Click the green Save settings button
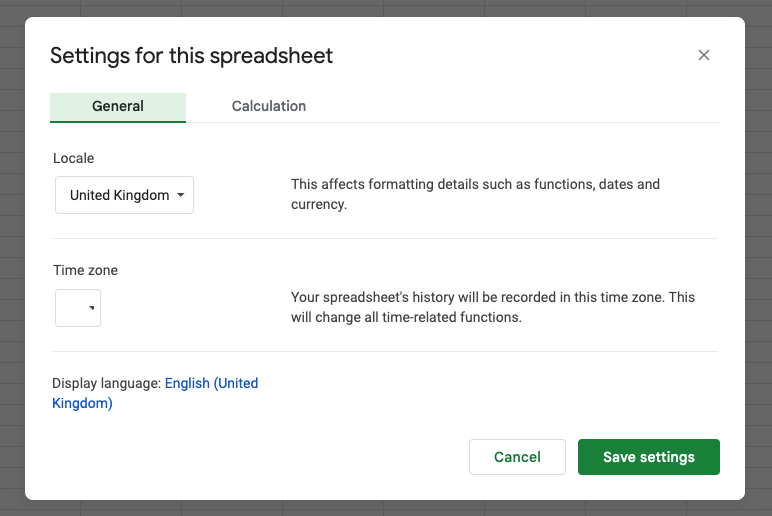This screenshot has width=772, height=516. point(649,457)
